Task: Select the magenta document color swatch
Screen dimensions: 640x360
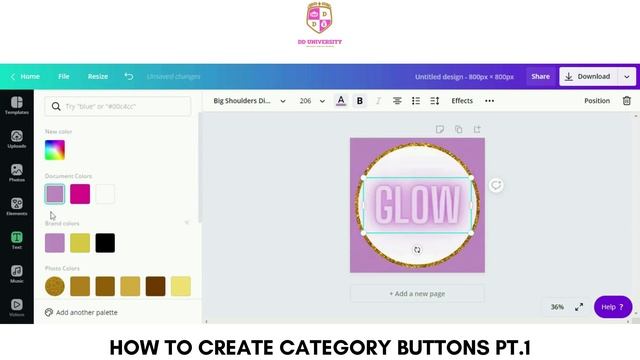Action: point(80,194)
